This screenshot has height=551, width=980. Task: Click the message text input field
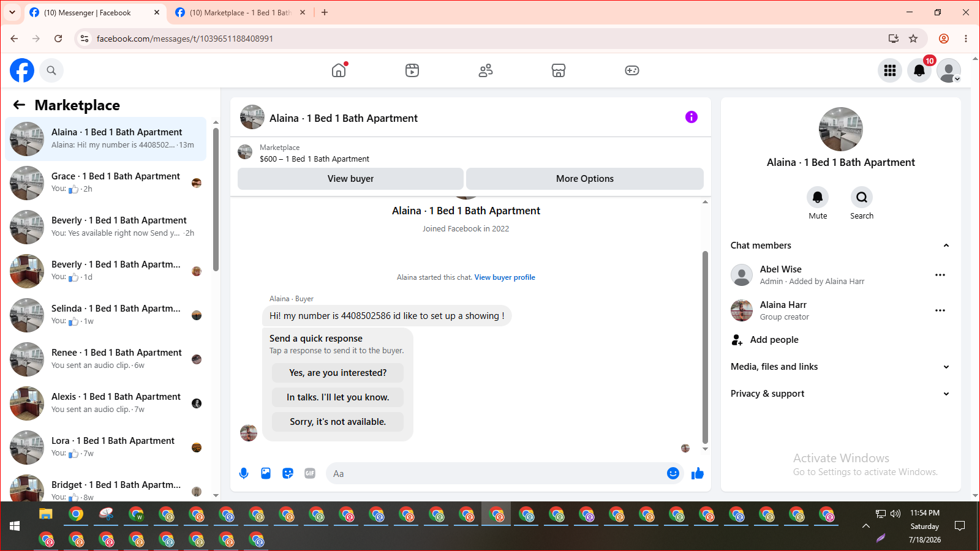[496, 474]
